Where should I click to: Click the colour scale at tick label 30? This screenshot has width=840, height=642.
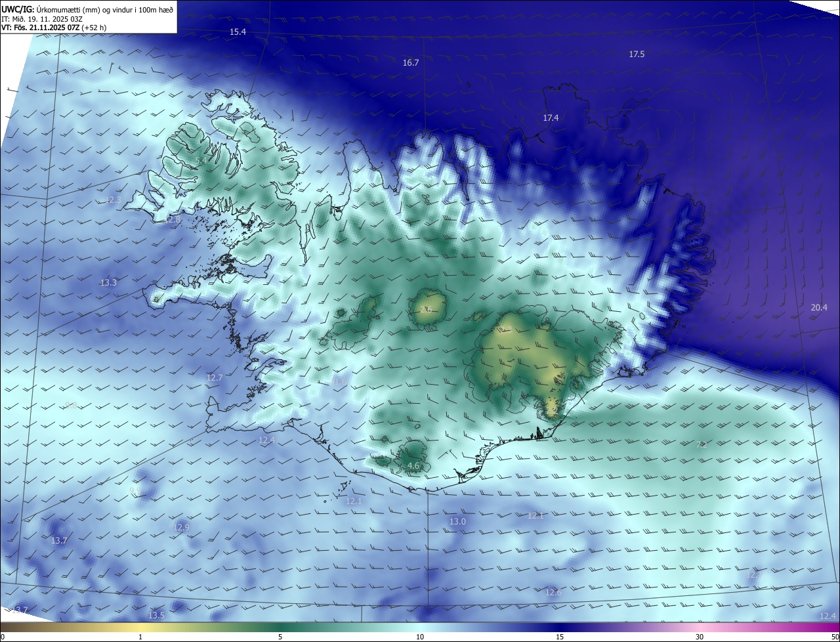point(700,636)
